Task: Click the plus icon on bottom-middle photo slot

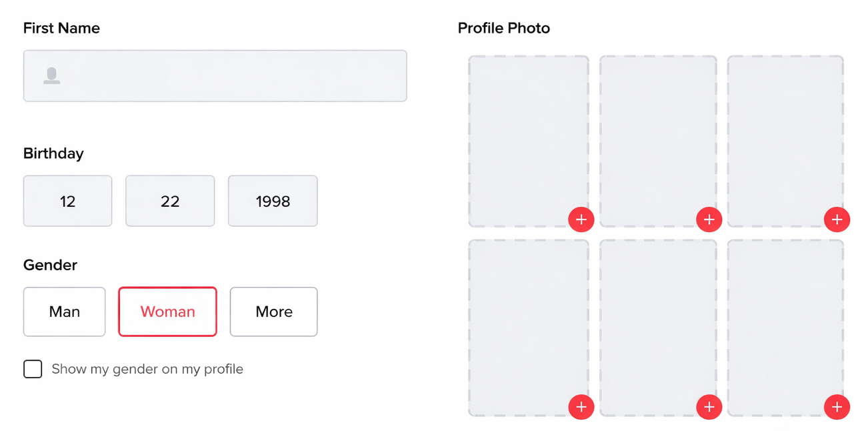Action: 709,407
